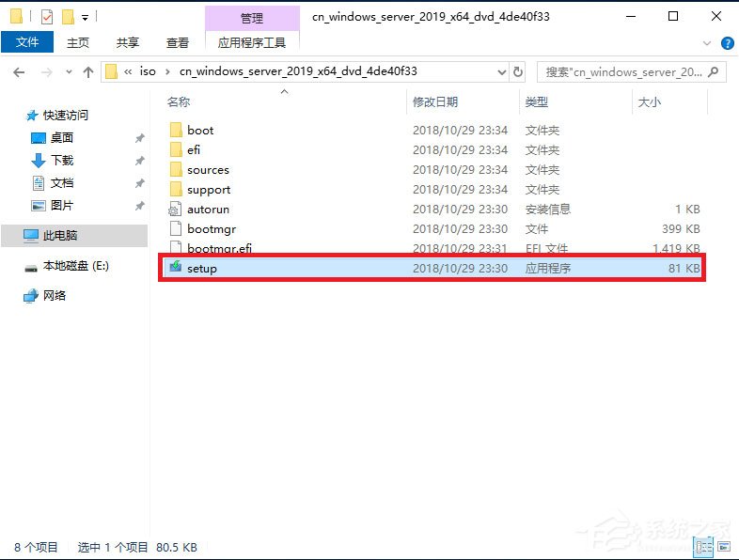This screenshot has width=739, height=560.
Task: Unpin 图片 using its pin icon
Action: point(139,206)
